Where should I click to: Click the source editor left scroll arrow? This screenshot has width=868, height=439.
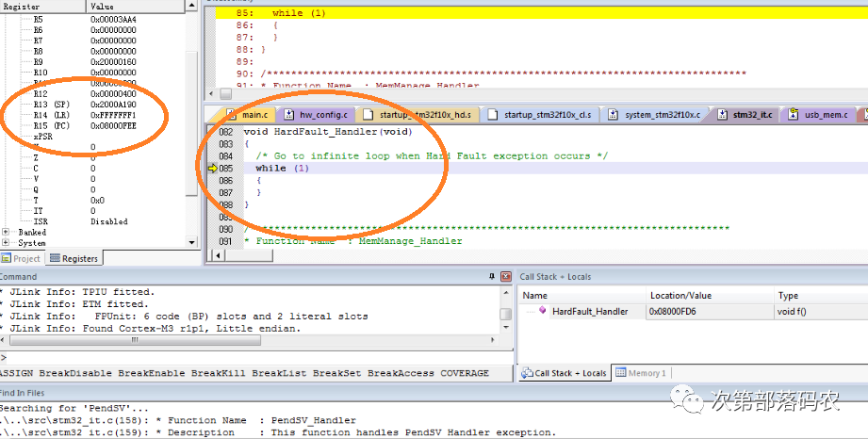coord(218,255)
